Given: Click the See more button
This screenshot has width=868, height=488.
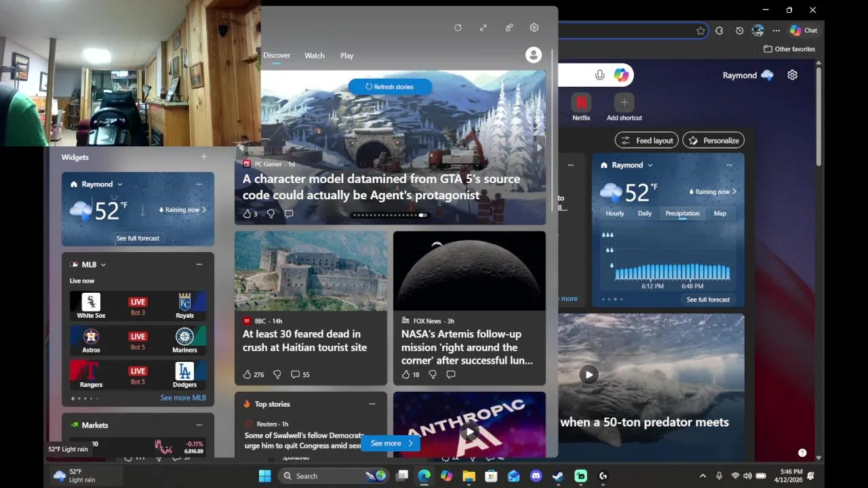Looking at the screenshot, I should [x=391, y=443].
